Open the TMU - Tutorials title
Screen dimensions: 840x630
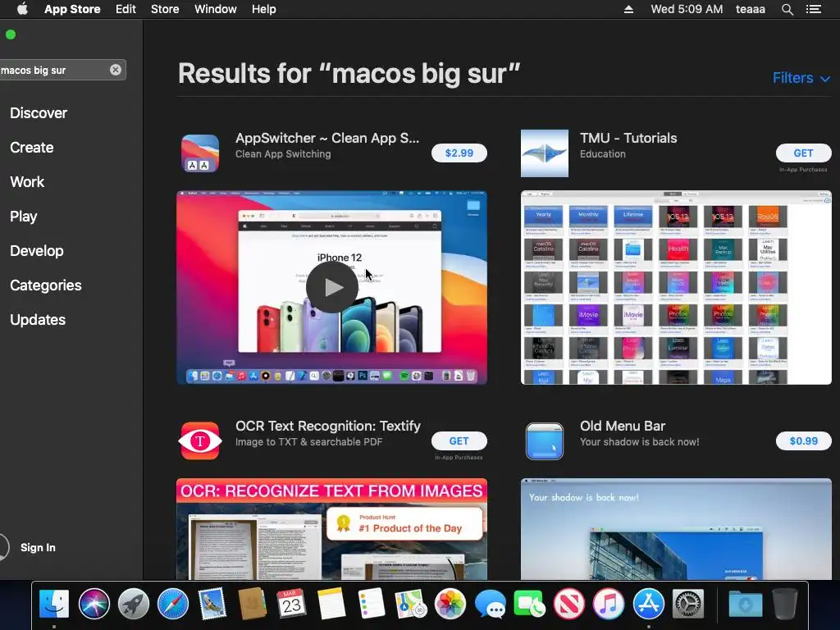(x=628, y=138)
